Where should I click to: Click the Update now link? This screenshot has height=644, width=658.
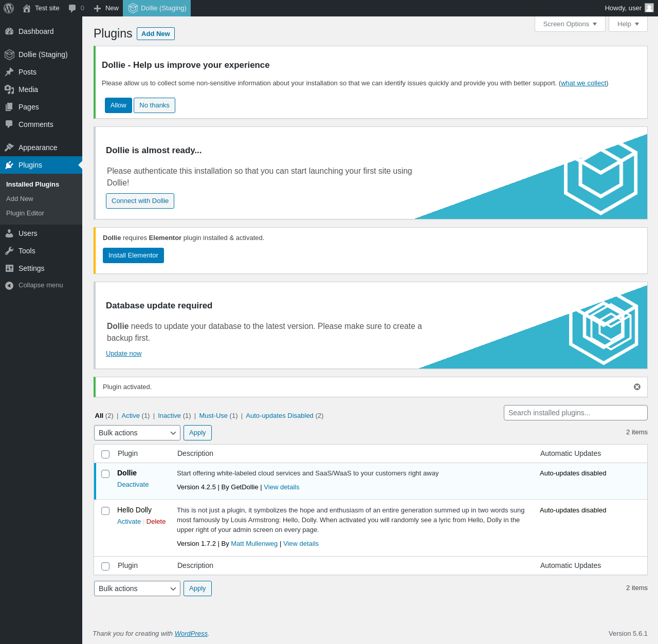(123, 354)
